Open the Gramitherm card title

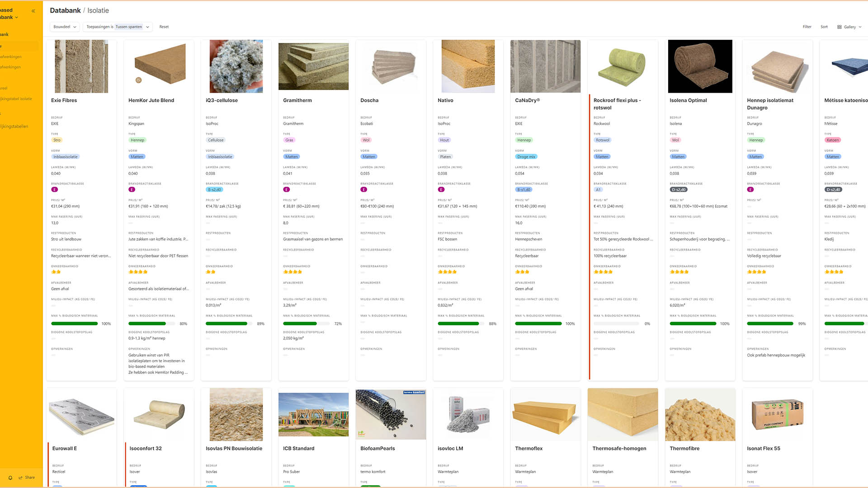pyautogui.click(x=297, y=100)
